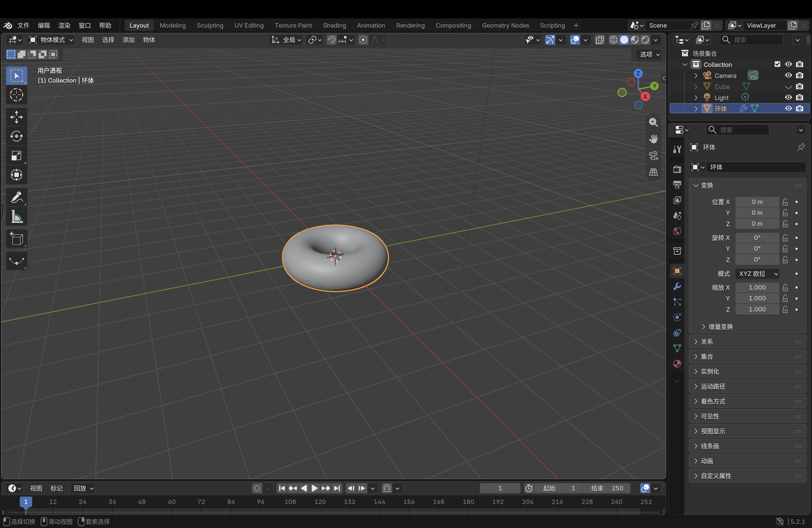This screenshot has height=528, width=812.
Task: Open the Render properties tab
Action: click(x=677, y=169)
